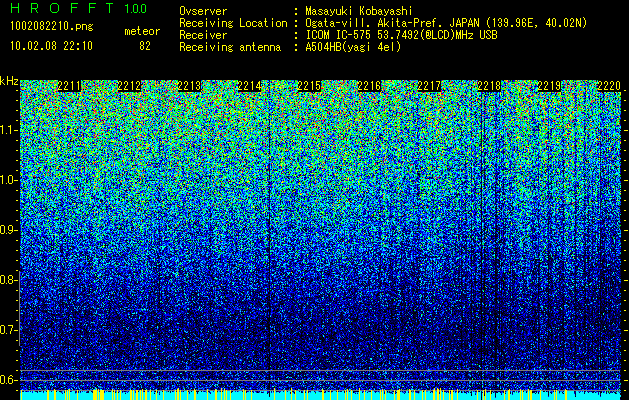629x400 pixels.
Task: Click the ICOM IC-575 receiver text
Action: point(401,35)
